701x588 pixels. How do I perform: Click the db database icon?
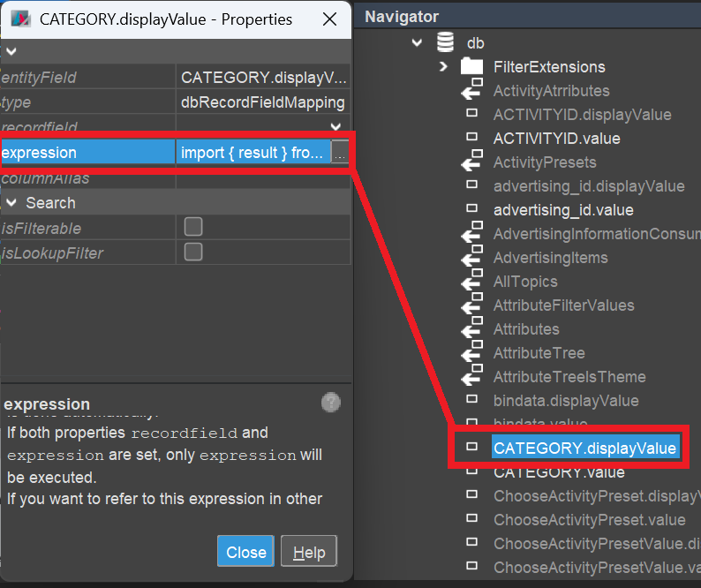click(x=446, y=42)
